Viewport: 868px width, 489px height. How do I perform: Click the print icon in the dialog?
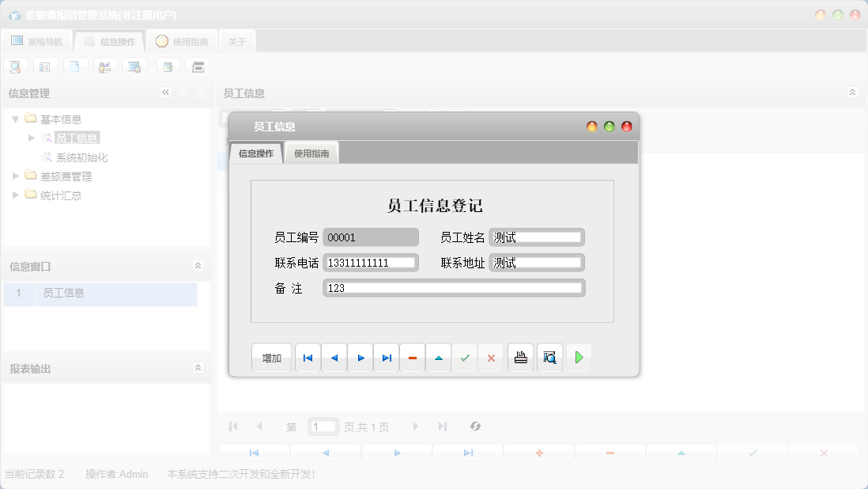(520, 358)
